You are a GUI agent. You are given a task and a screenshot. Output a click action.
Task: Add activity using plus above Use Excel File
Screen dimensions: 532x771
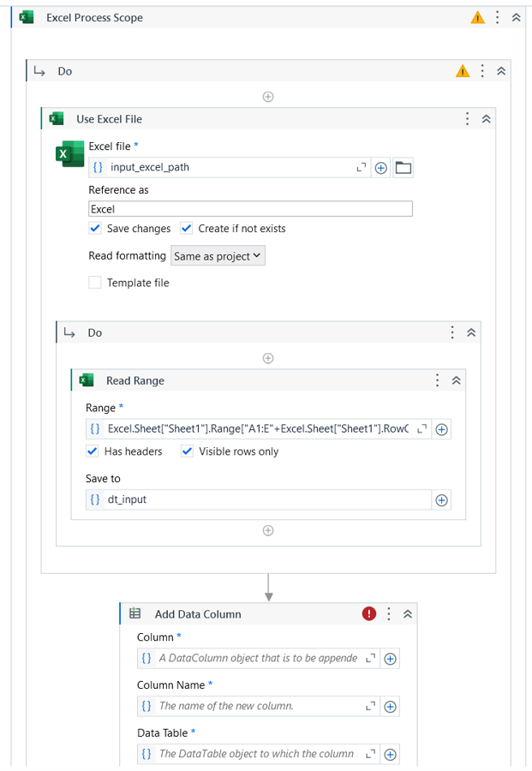268,96
